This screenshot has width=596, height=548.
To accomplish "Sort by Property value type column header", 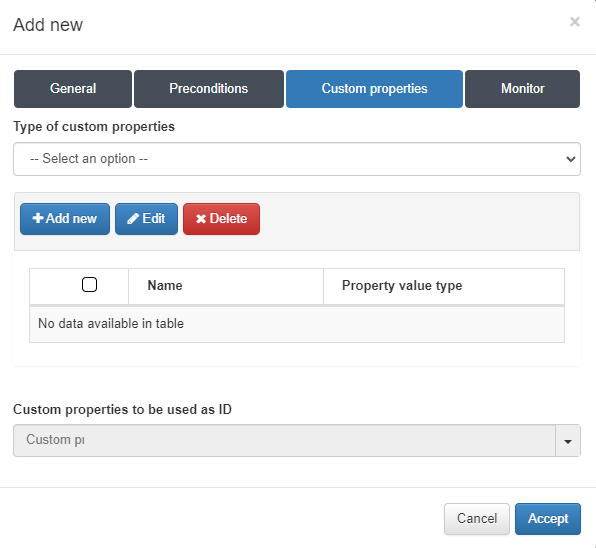I will click(x=444, y=286).
